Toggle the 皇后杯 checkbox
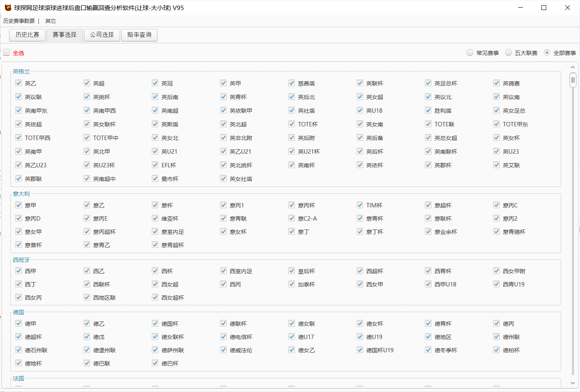Screen dimensions: 580x392 [292, 271]
